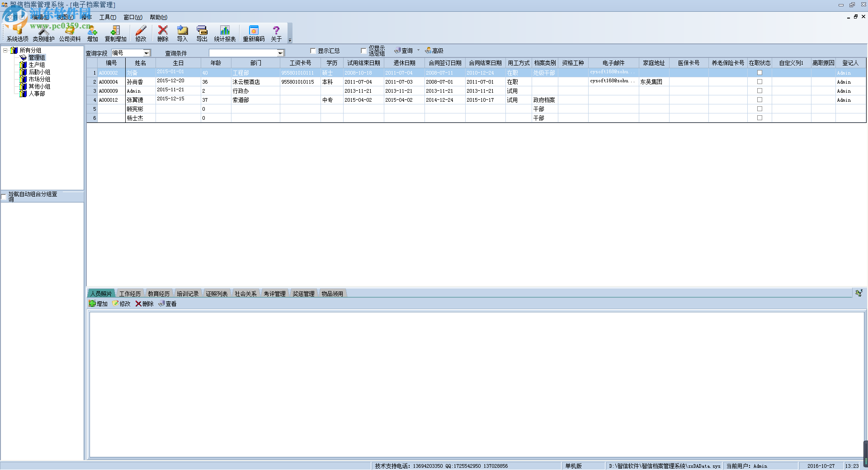
Task: Click the 修改 pencil icon in the main toolbar
Action: pos(141,33)
